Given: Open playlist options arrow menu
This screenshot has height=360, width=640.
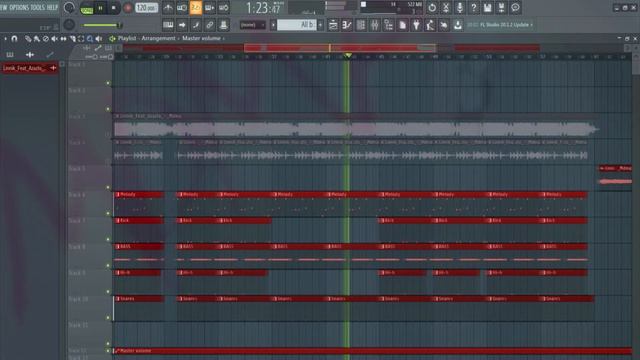Looking at the screenshot, I should pos(5,39).
